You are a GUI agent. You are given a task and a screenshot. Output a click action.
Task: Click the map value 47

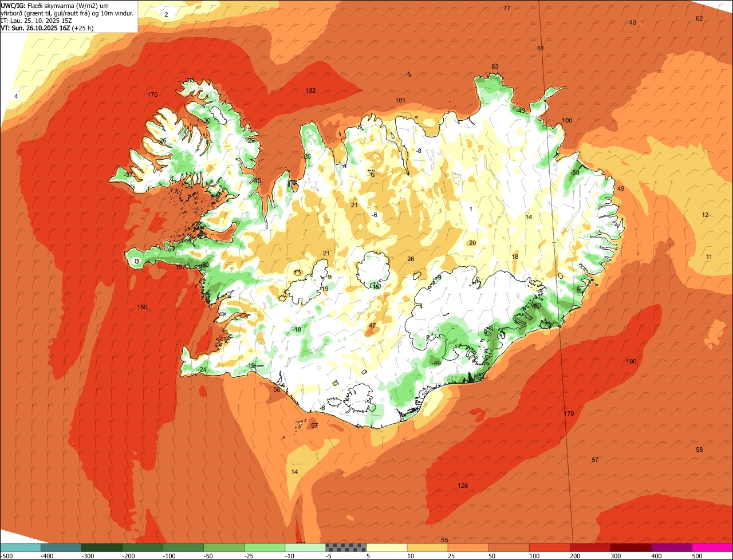tap(372, 326)
